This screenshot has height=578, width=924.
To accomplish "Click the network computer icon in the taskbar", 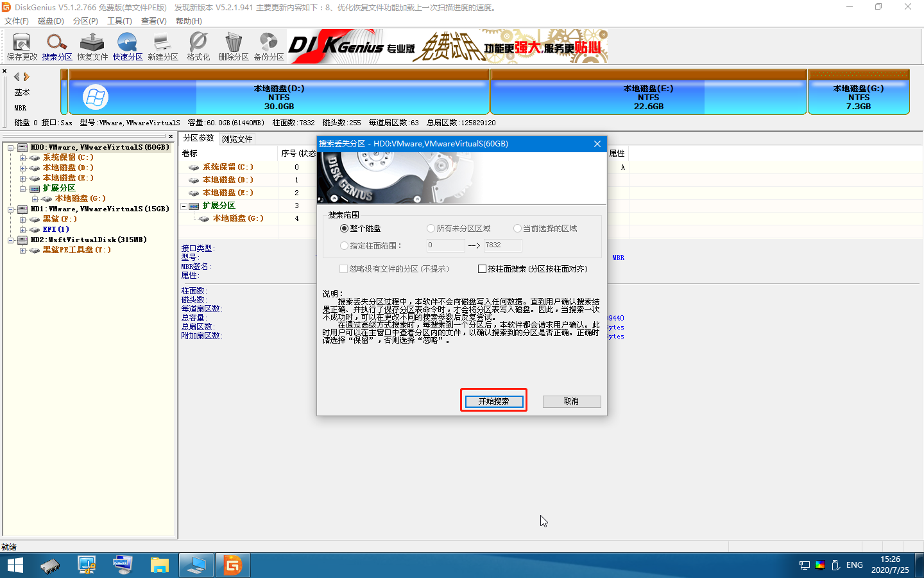I will (x=86, y=565).
